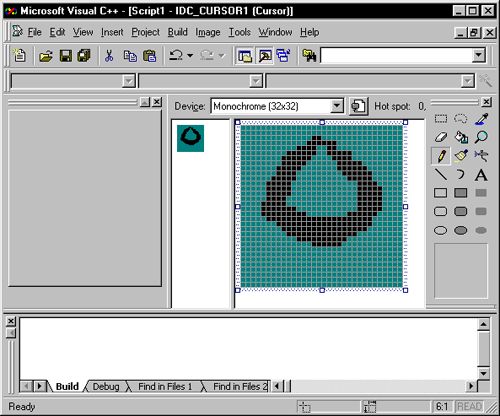Click the output pane scroll down arrow
Screen dimensions: 500x416
[484, 373]
